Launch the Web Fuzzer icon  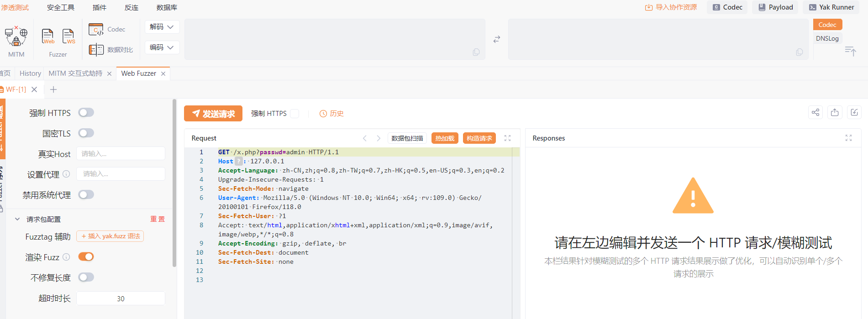click(x=48, y=37)
